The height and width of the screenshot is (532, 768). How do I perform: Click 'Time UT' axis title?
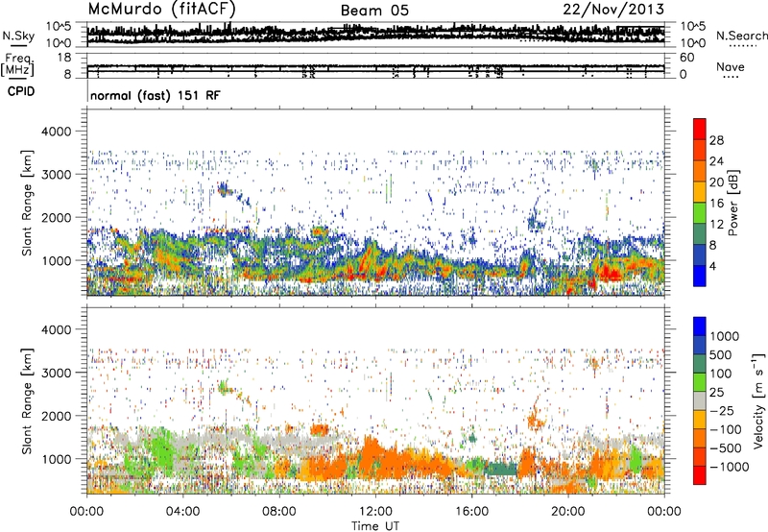tap(375, 526)
